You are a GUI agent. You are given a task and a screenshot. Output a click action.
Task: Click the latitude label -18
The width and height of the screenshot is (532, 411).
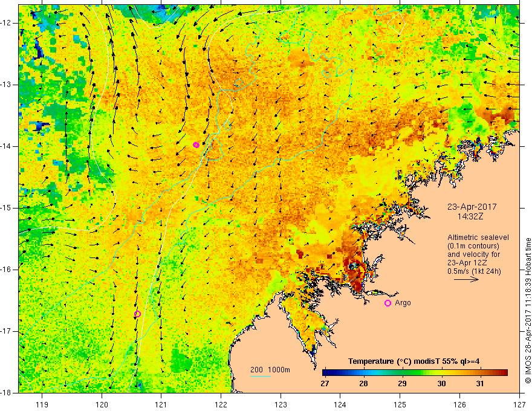pyautogui.click(x=6, y=393)
